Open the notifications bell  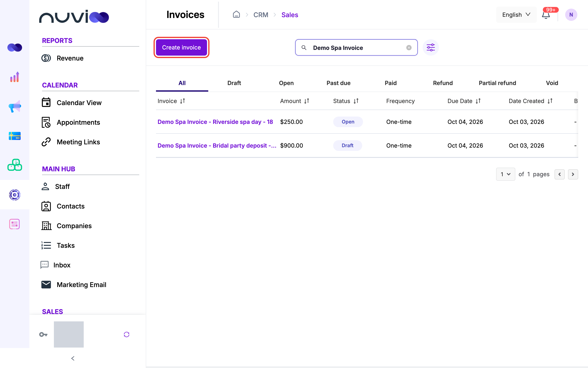point(546,15)
